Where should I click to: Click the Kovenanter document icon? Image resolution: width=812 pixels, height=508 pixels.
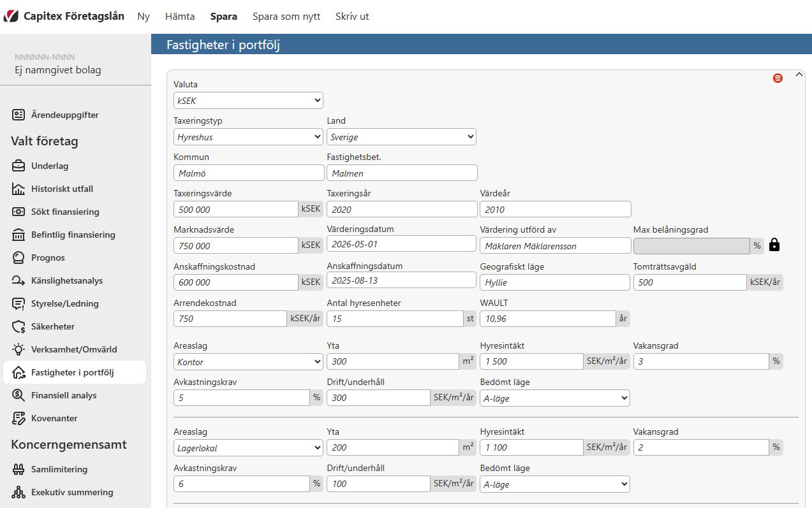(x=18, y=418)
